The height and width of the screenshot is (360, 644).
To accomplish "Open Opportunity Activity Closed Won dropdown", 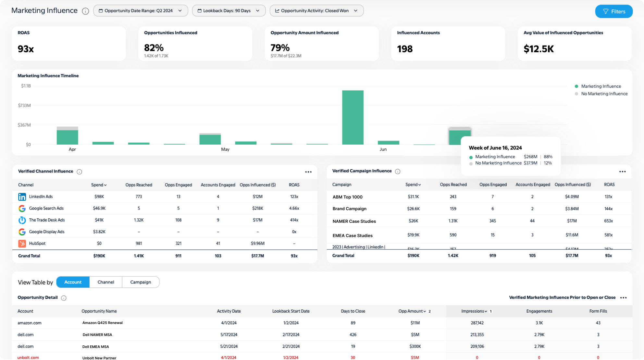I will (316, 11).
